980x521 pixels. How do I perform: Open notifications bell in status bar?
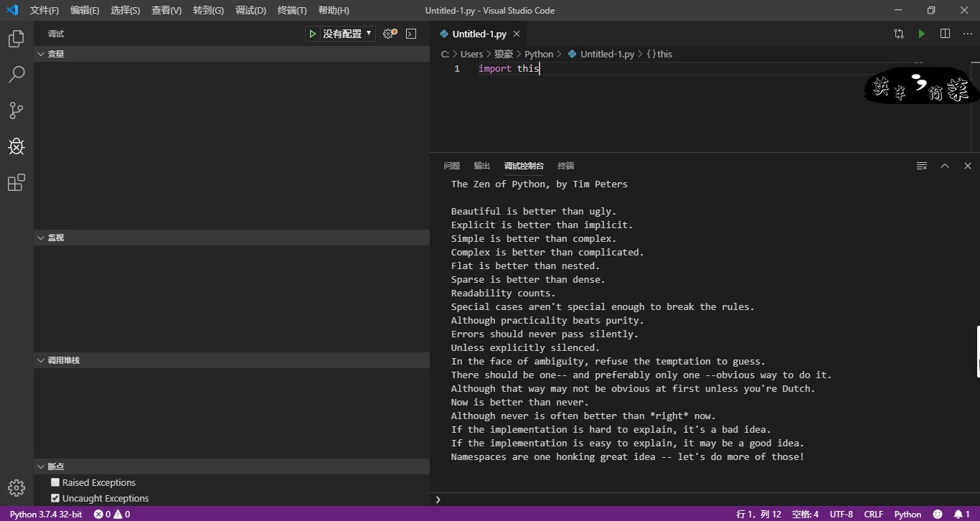coord(961,514)
